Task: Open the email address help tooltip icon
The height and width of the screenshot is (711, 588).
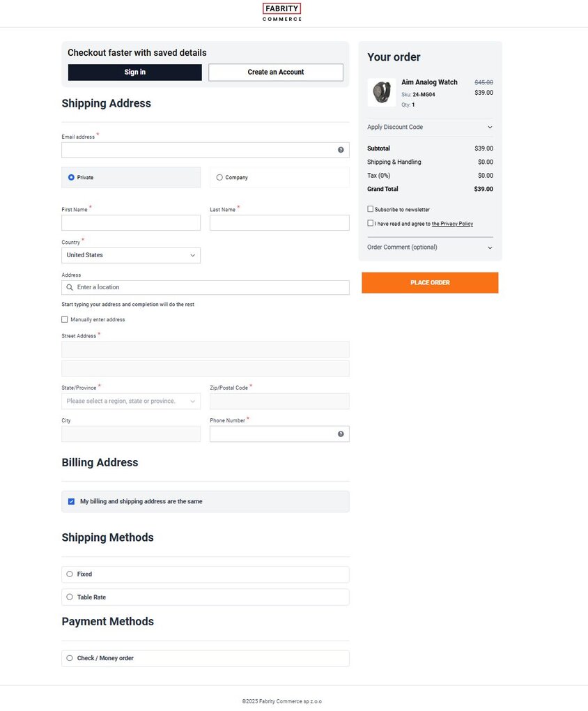Action: pos(340,149)
